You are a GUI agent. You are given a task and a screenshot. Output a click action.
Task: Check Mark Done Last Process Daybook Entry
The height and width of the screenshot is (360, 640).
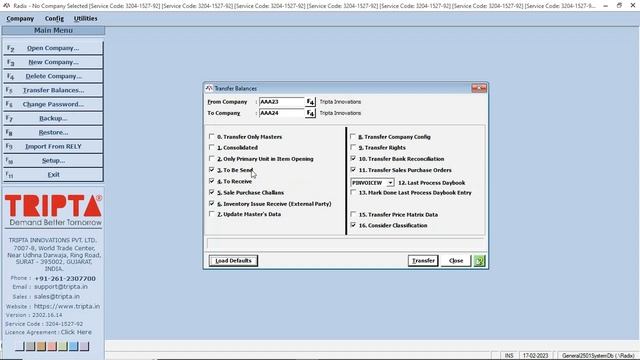coord(353,192)
